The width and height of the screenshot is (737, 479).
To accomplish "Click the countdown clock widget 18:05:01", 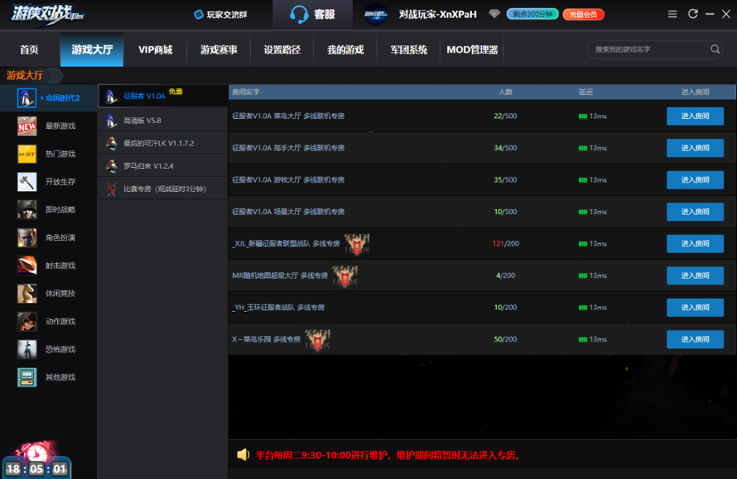I will 36,462.
